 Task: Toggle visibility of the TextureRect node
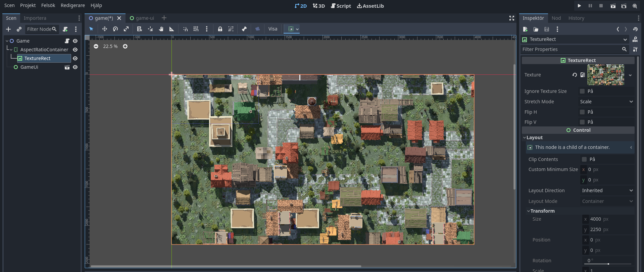[x=75, y=58]
